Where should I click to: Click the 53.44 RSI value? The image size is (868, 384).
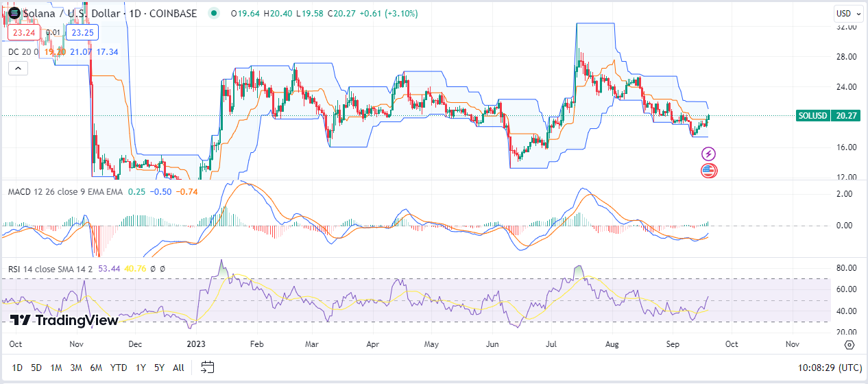pyautogui.click(x=110, y=269)
